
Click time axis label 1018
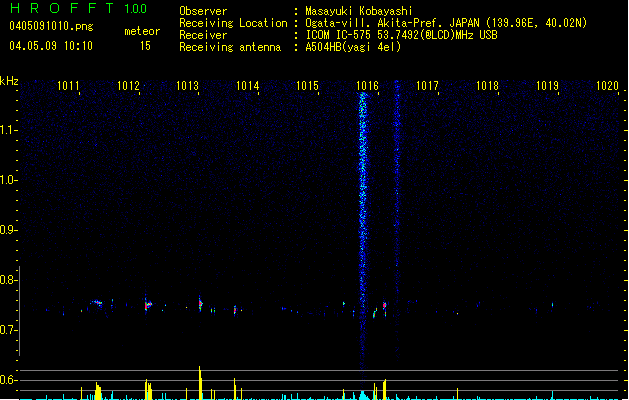pos(487,86)
